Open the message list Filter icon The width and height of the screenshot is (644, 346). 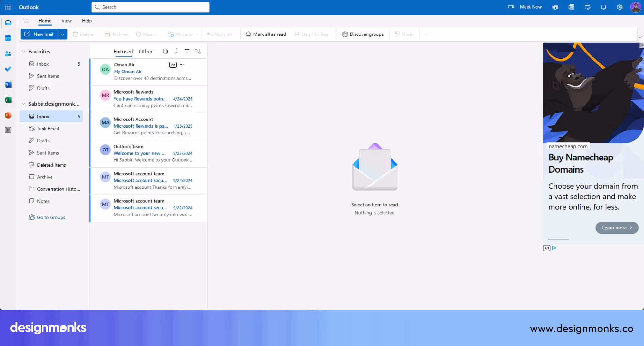point(187,51)
